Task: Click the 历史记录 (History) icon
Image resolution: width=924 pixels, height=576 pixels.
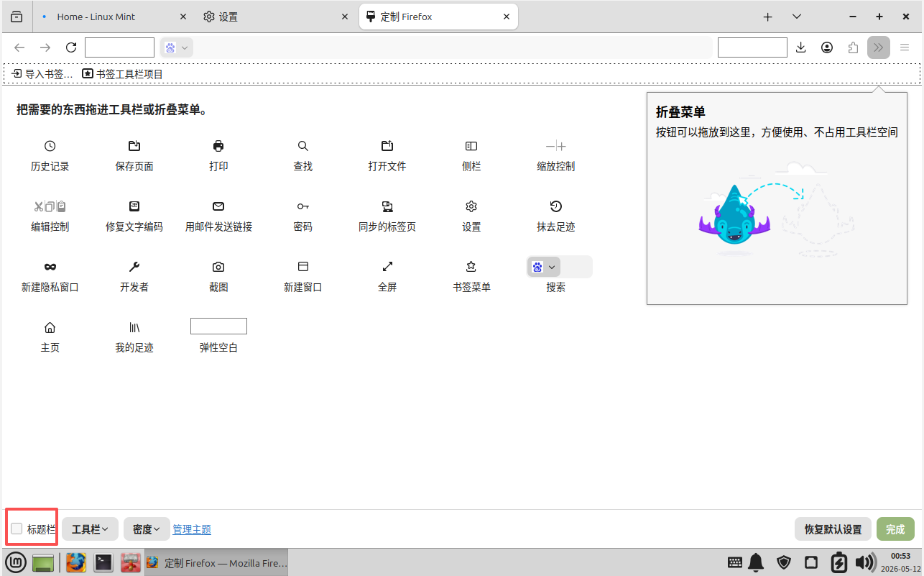Action: [50, 146]
